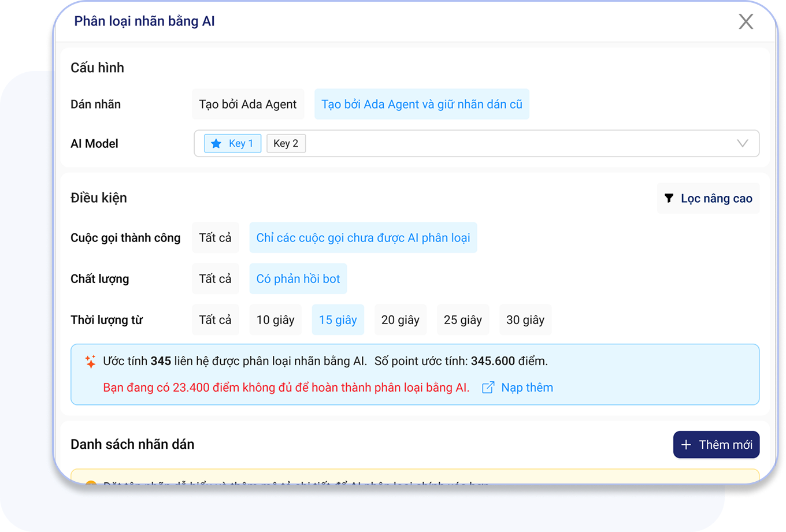Click the "Dán nhãn" field label

[x=95, y=105]
